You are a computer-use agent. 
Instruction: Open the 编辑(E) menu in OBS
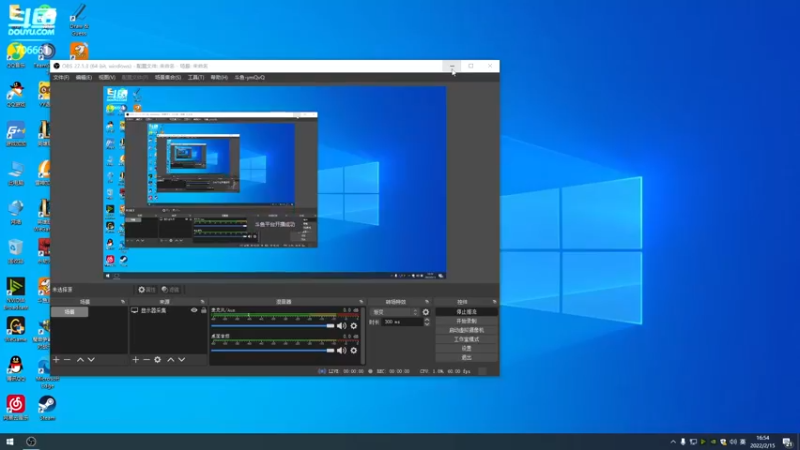(x=84, y=78)
